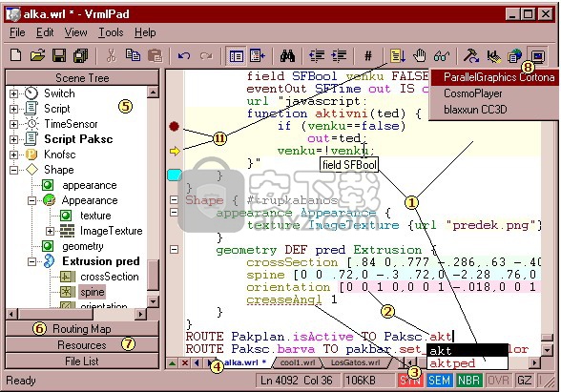
Task: Redo using the toolbar arrow icon
Action: (x=206, y=56)
